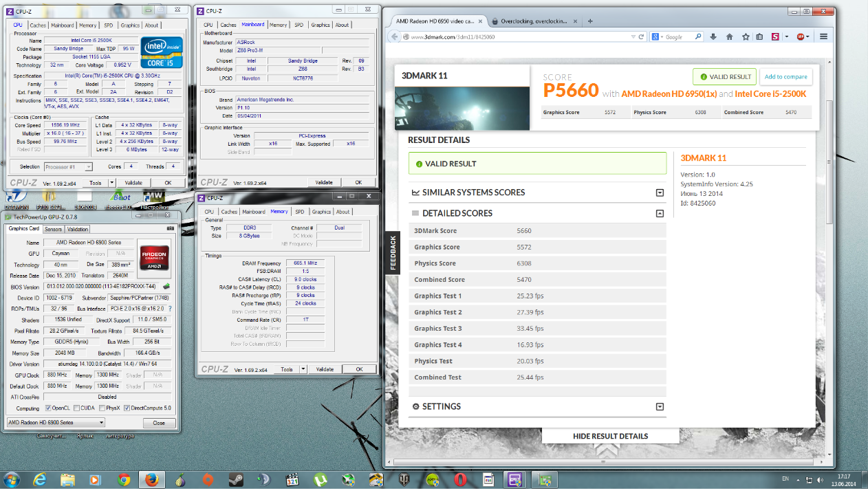Click the bus interface question mark icon

[x=170, y=309]
